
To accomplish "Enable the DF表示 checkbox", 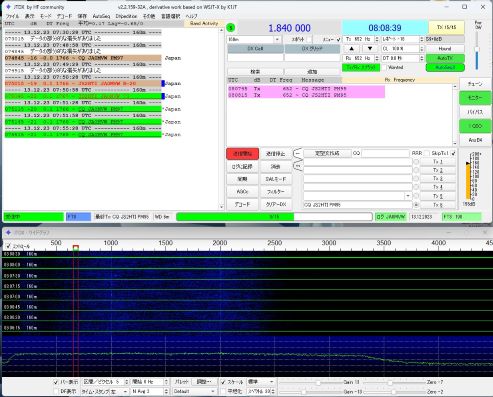I will [x=56, y=391].
